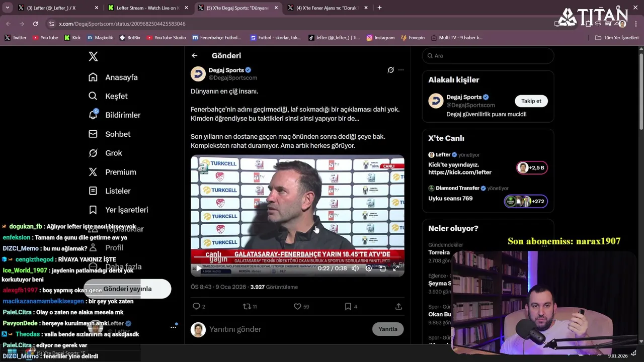This screenshot has width=644, height=362.
Task: Open post more options ellipsis
Action: [401, 70]
